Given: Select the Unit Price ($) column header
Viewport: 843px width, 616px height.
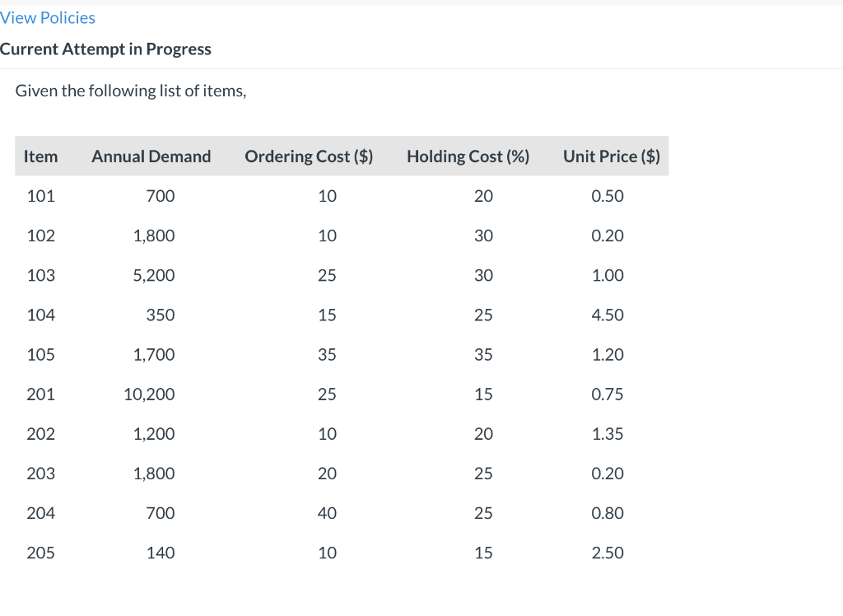Looking at the screenshot, I should click(x=611, y=156).
